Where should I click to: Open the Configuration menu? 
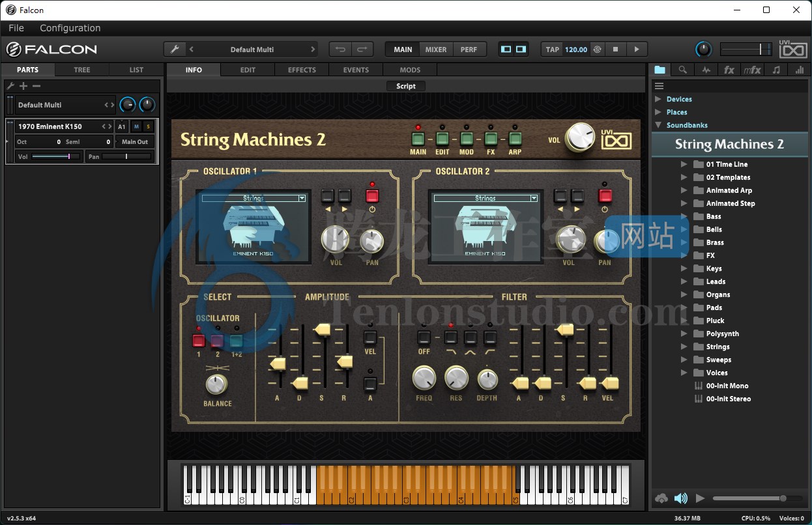[70, 28]
